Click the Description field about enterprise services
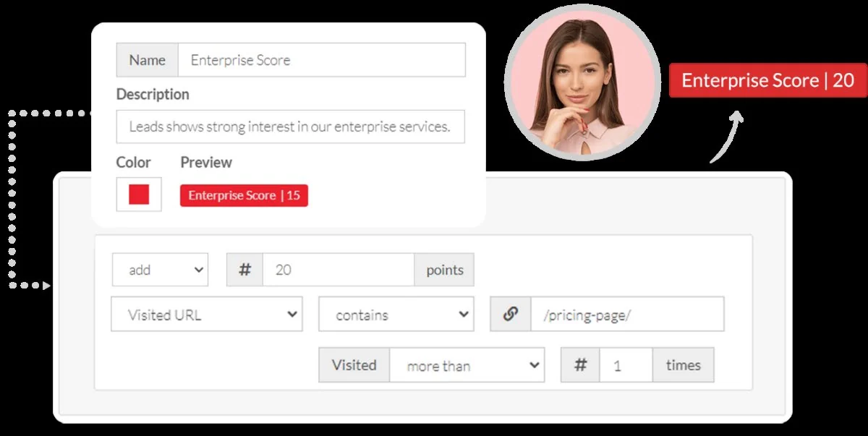This screenshot has width=868, height=436. click(290, 127)
